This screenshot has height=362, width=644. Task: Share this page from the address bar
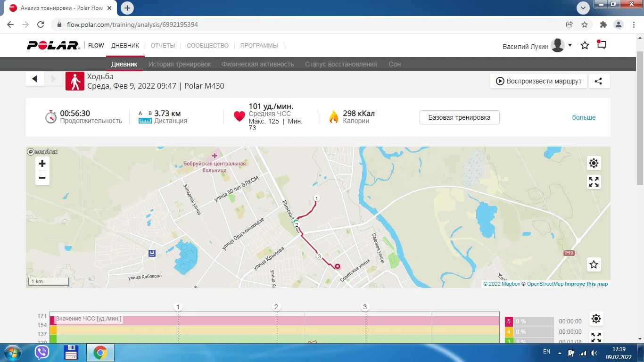(x=570, y=25)
